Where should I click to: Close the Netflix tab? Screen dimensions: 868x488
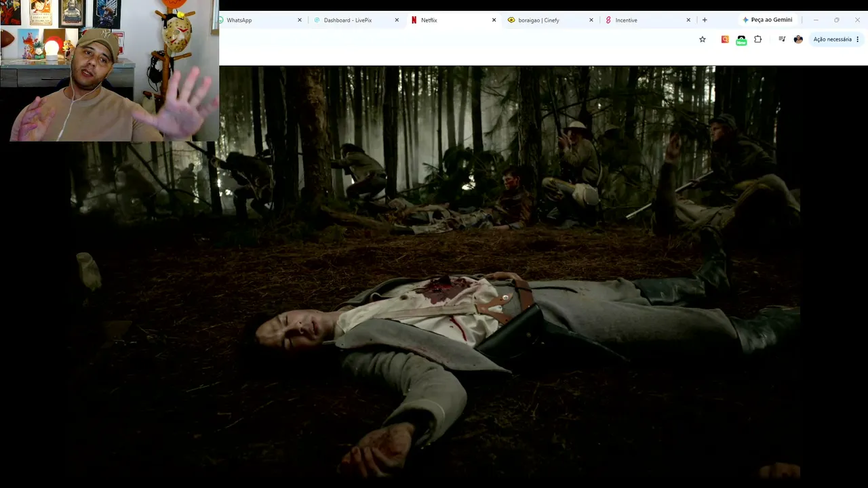coord(494,20)
